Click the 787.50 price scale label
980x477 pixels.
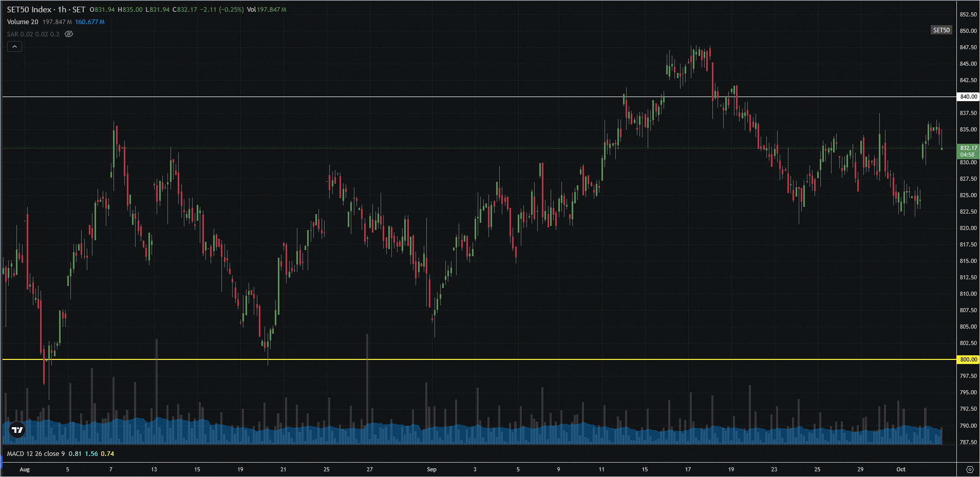[968, 442]
